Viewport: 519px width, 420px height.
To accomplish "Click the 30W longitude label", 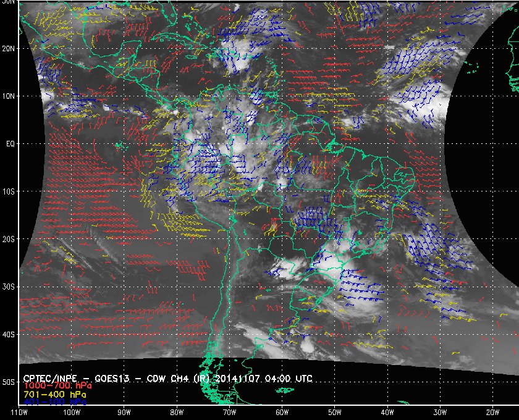I will (440, 413).
